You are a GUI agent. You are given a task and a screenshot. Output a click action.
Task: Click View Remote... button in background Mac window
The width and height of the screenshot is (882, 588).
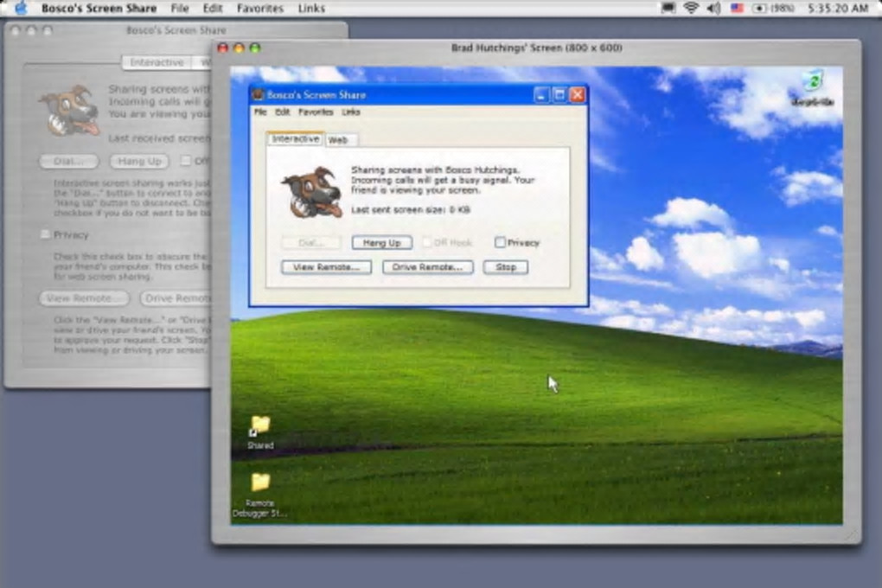click(85, 297)
